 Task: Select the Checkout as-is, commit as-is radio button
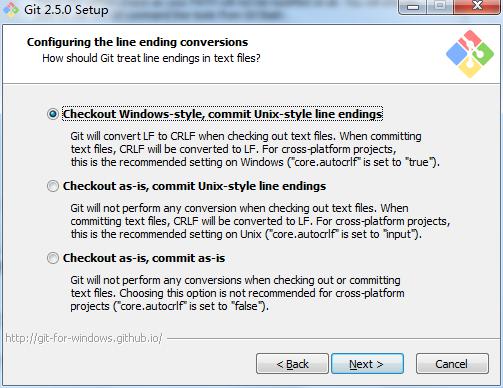[53, 258]
